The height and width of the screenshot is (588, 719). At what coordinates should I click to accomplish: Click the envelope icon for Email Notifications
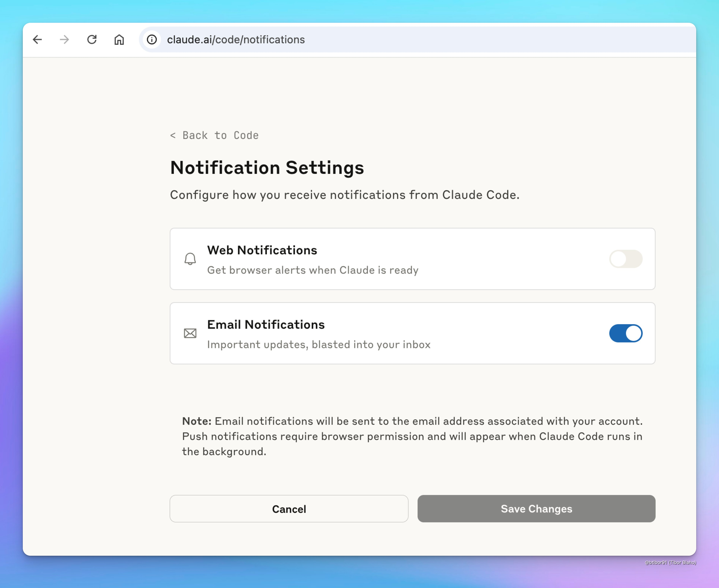click(190, 333)
